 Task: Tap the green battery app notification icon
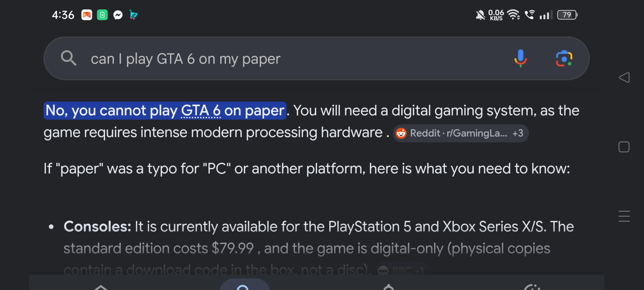(102, 15)
